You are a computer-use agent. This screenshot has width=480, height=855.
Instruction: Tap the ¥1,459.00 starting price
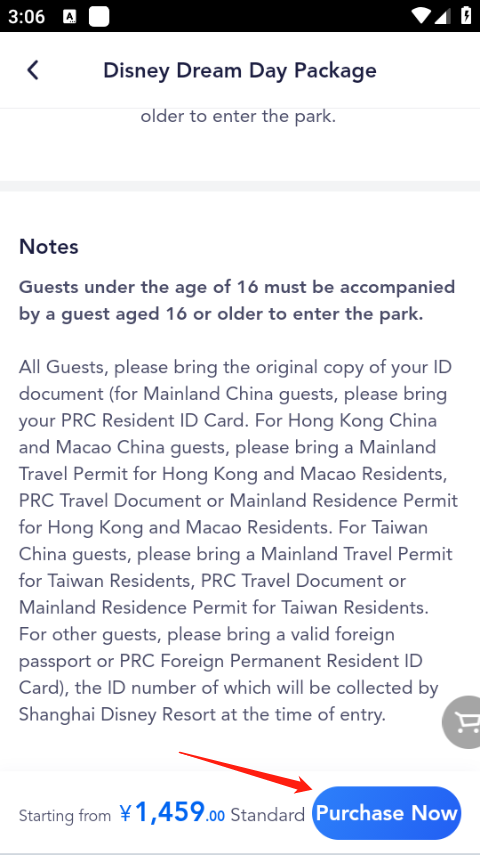172,812
